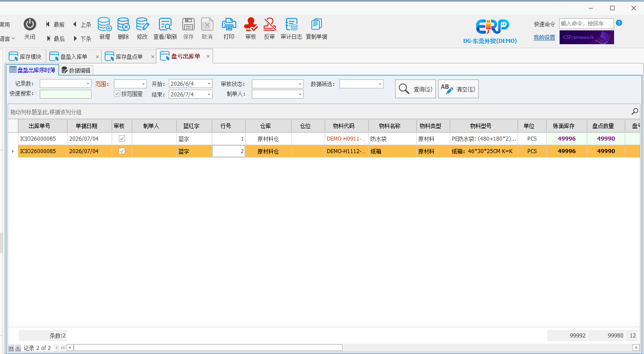Click the 新增 (new record) toolbar icon

(x=105, y=24)
